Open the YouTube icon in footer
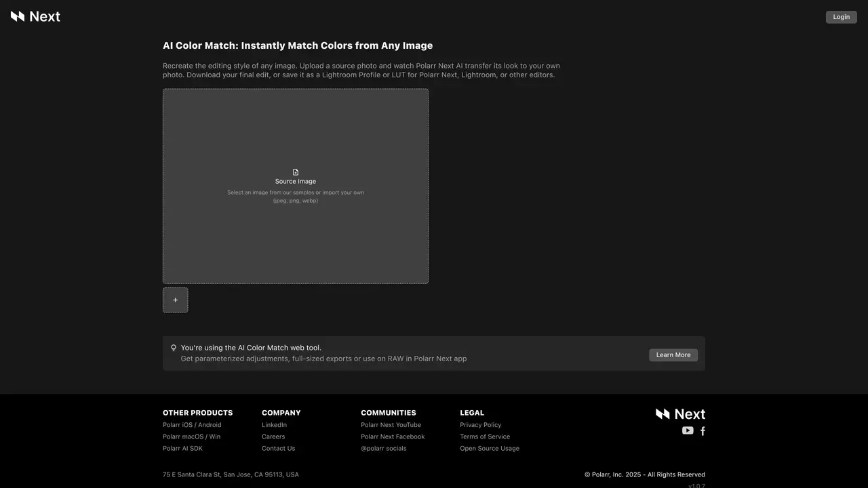This screenshot has height=488, width=868. [688, 430]
